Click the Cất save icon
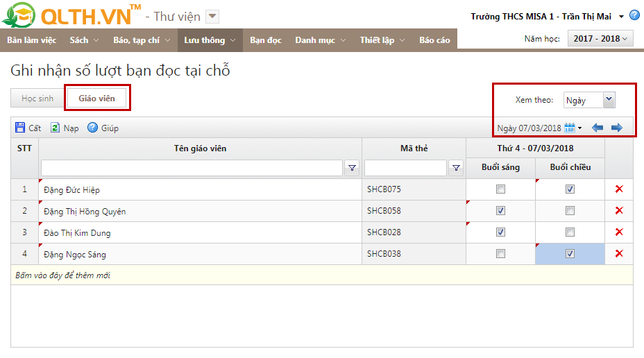The height and width of the screenshot is (358, 644). (19, 128)
